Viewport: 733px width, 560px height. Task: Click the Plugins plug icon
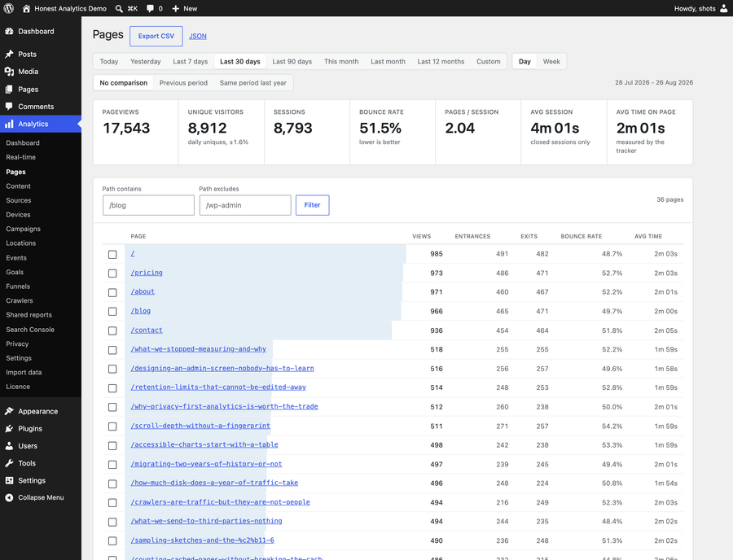pos(9,429)
